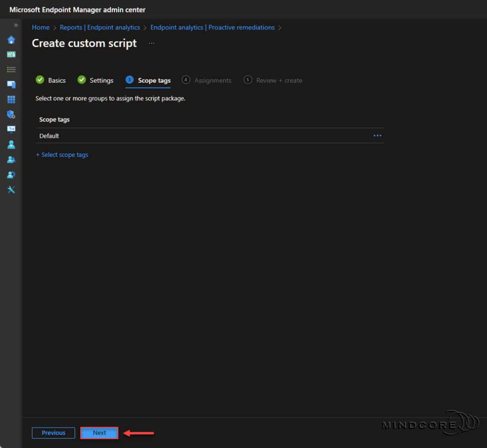Screen dimensions: 487x448
Task: Expand the collapsed navigation sidebar
Action: pyautogui.click(x=16, y=25)
